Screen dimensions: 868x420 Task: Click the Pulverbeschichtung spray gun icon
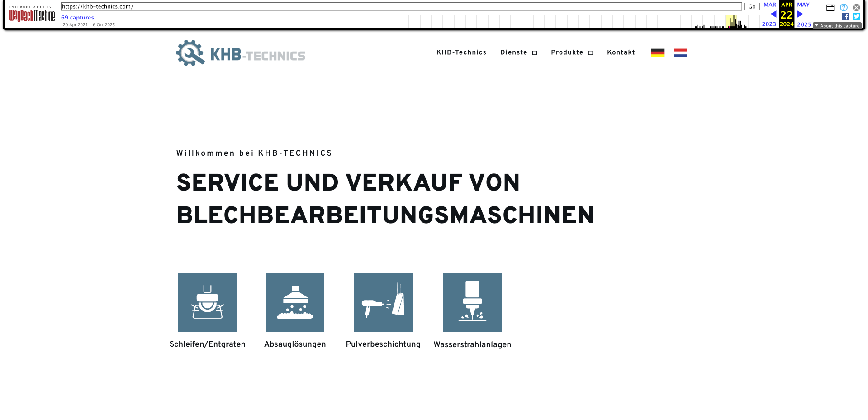[383, 302]
